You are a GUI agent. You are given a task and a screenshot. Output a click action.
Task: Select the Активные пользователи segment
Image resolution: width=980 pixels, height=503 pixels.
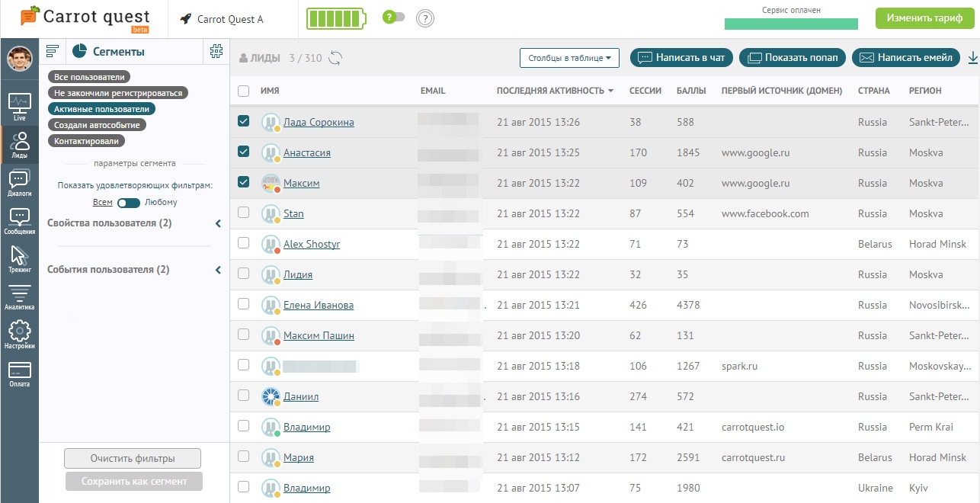coord(101,109)
